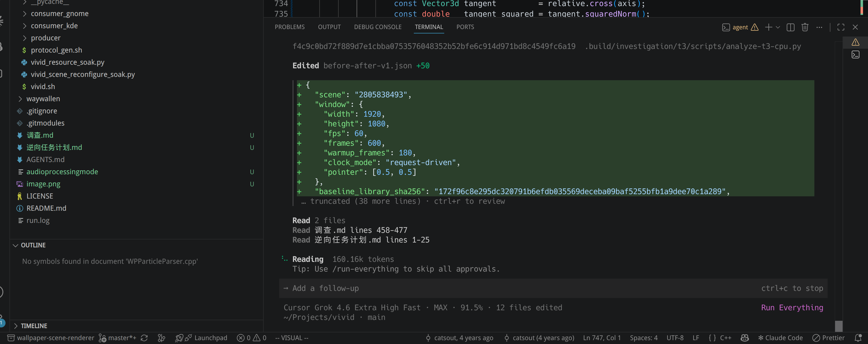868x344 pixels.
Task: Close the terminal panel
Action: pyautogui.click(x=855, y=27)
